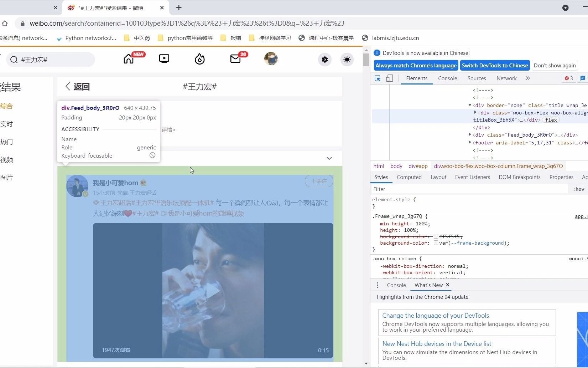Click Switch DevTools to Chinese button
The height and width of the screenshot is (368, 588).
tap(495, 66)
